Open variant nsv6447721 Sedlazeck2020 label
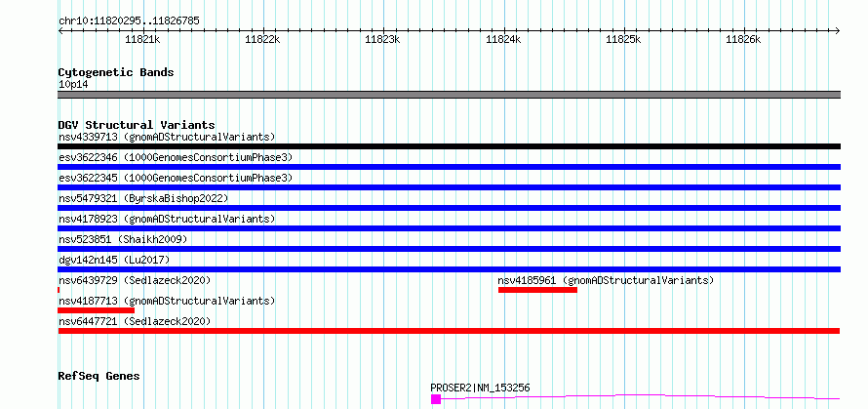868x409 pixels. [135, 321]
